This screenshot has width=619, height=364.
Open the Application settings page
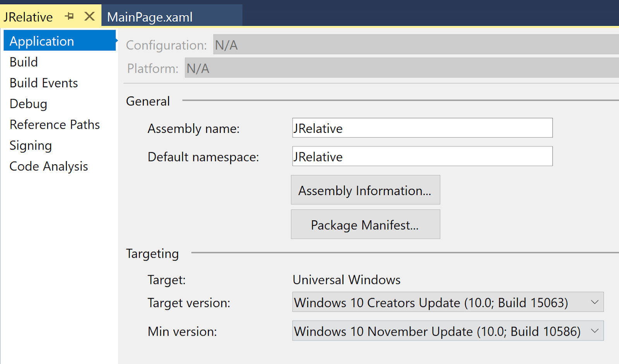(x=60, y=41)
